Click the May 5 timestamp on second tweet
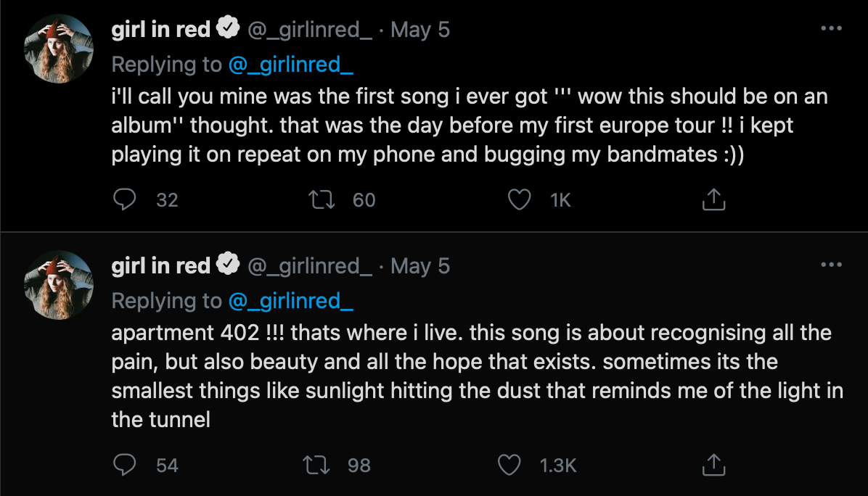Image resolution: width=868 pixels, height=496 pixels. 420,266
